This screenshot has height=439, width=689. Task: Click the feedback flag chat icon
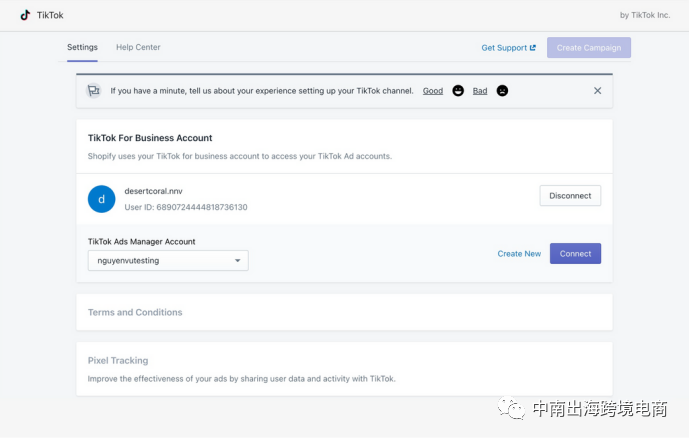click(x=94, y=91)
